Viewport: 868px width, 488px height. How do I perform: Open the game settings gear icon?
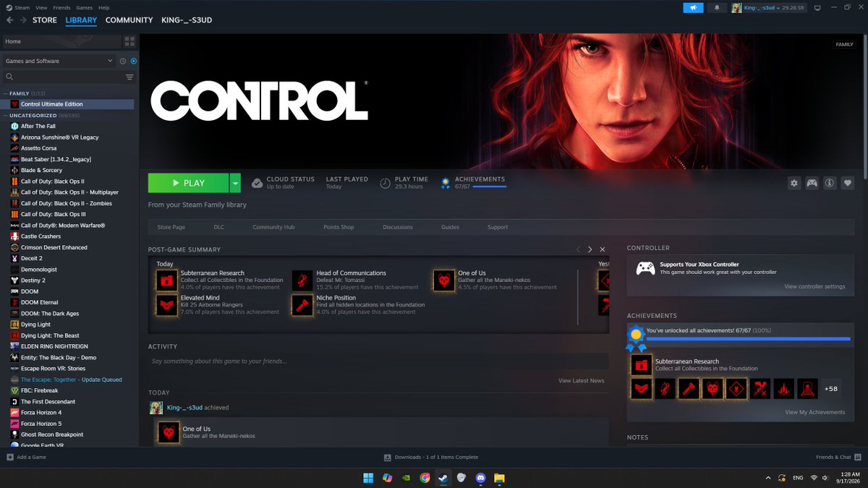coord(794,183)
